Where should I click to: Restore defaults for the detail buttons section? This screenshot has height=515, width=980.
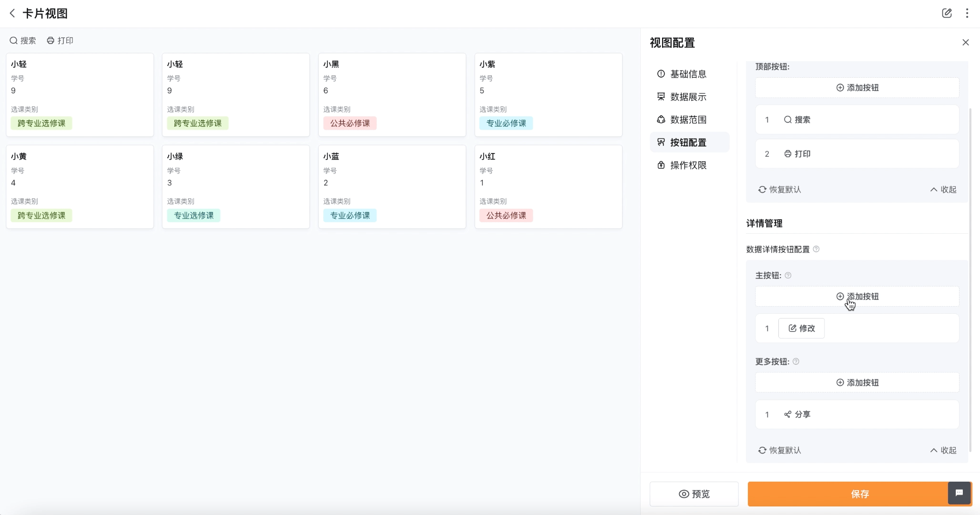[x=779, y=450]
